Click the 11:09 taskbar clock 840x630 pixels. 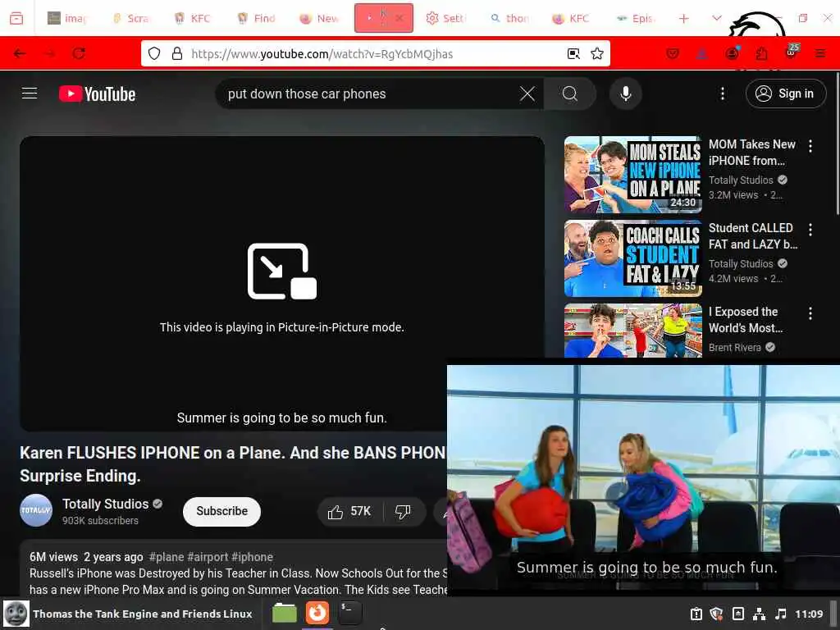[x=808, y=614]
